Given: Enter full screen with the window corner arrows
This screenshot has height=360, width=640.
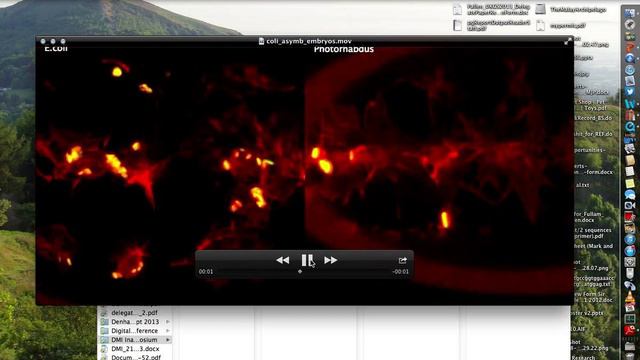Looking at the screenshot, I should (568, 41).
